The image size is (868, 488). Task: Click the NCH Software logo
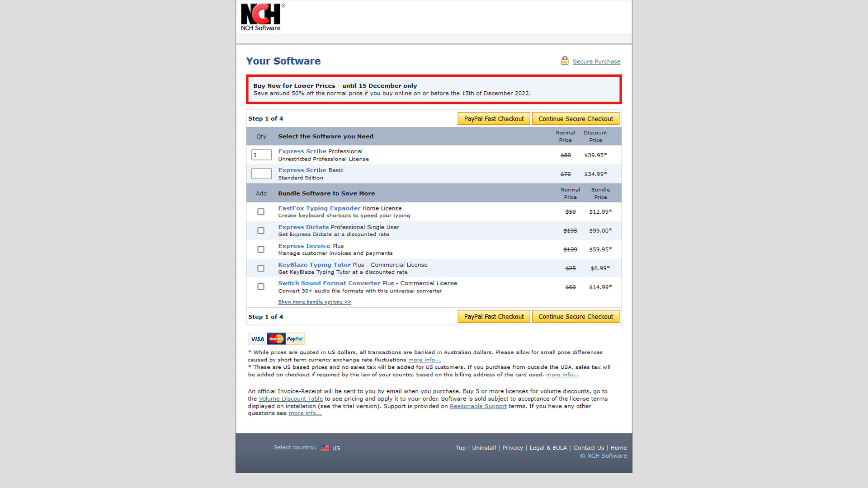pyautogui.click(x=262, y=17)
